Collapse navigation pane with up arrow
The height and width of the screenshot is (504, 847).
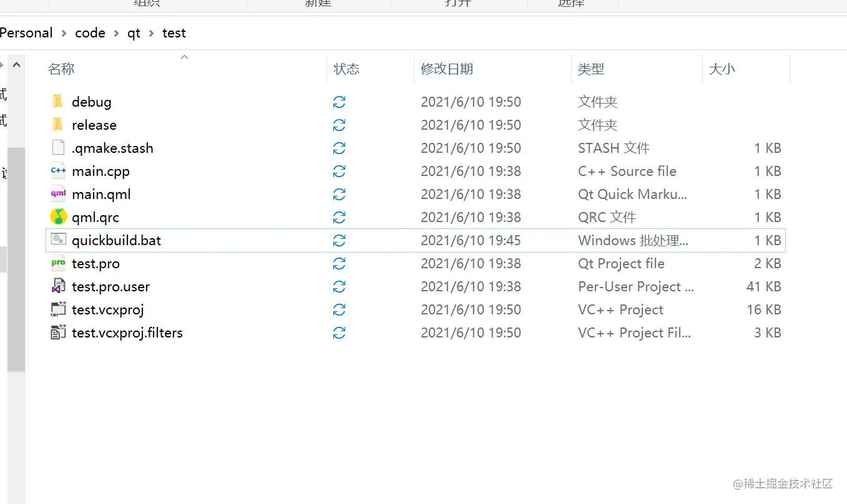click(16, 64)
